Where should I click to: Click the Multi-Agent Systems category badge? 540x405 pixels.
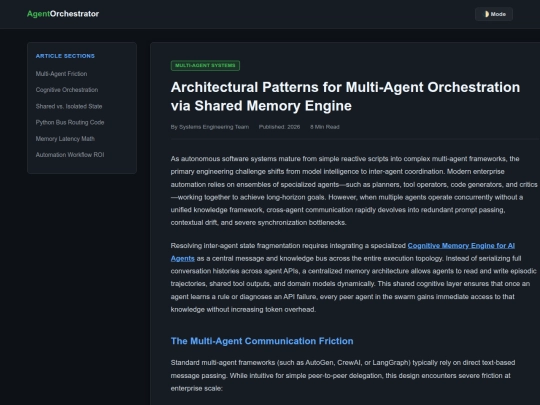[205, 65]
